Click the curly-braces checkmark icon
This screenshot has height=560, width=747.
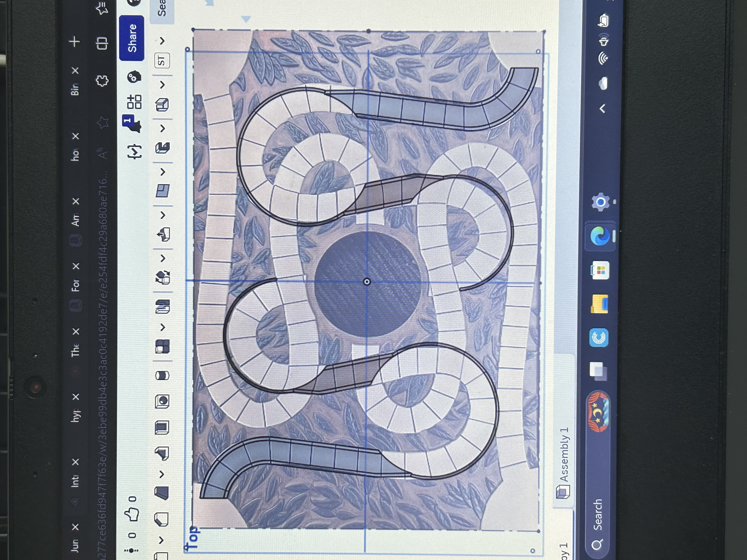135,151
